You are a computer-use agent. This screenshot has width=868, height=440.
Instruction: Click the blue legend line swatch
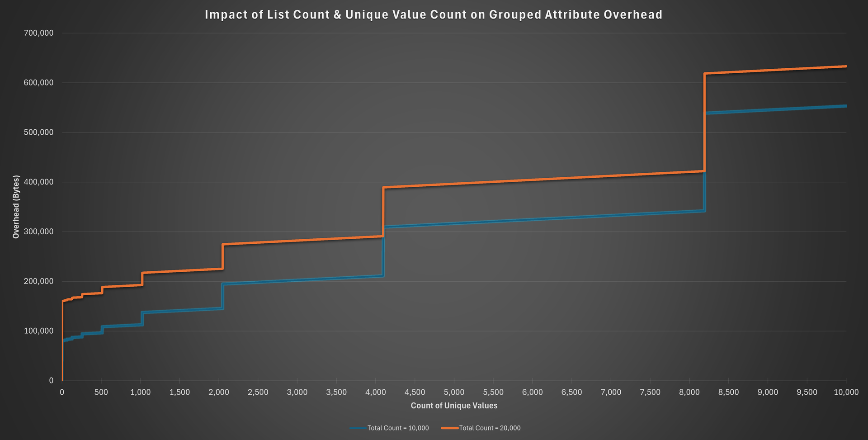click(358, 428)
